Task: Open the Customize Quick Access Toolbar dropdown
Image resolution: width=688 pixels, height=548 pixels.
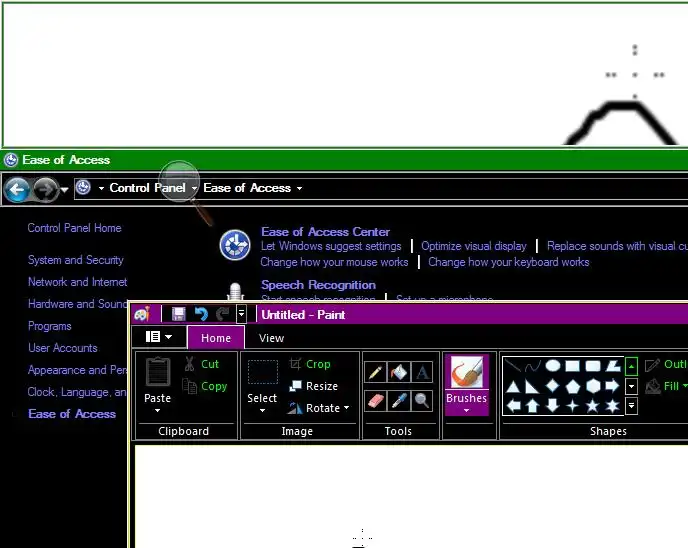Action: tap(241, 314)
